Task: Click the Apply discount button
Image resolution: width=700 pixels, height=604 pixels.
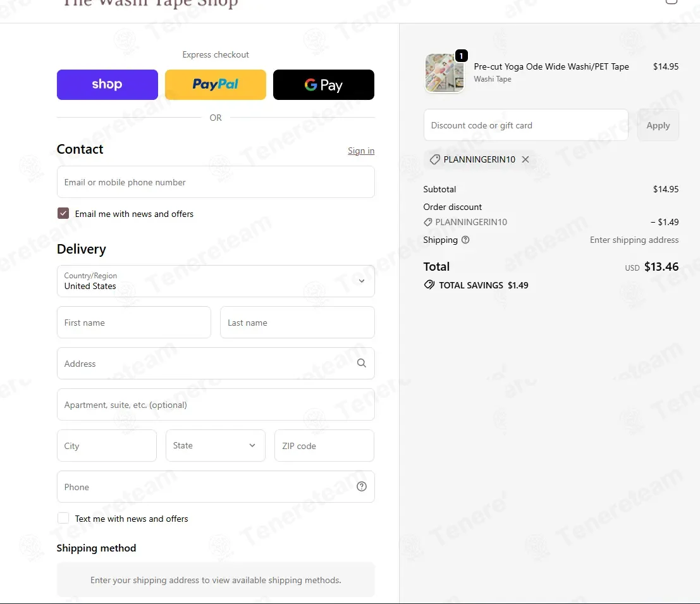Action: [658, 125]
